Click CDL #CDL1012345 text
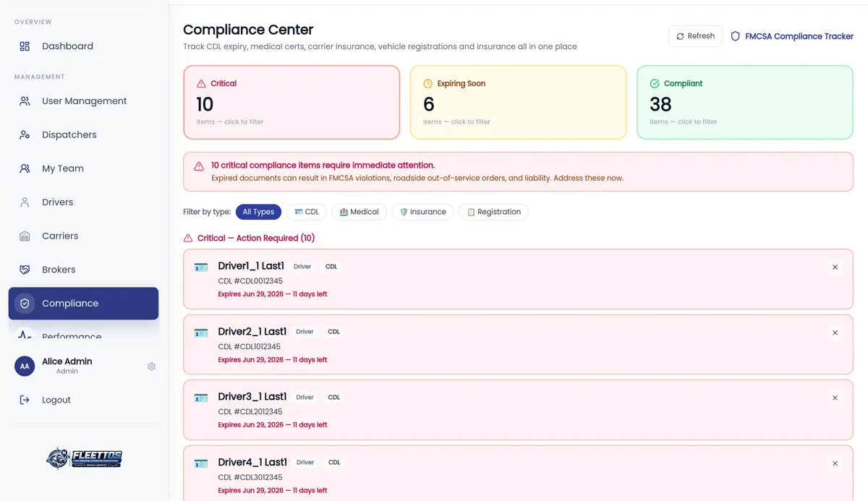Viewport: 868px width, 501px height. [x=250, y=346]
